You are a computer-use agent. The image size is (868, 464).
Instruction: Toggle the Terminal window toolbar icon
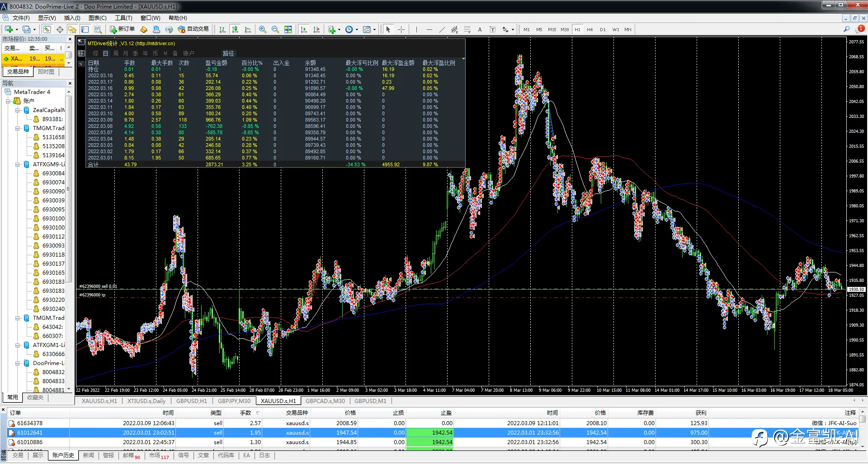coord(85,29)
